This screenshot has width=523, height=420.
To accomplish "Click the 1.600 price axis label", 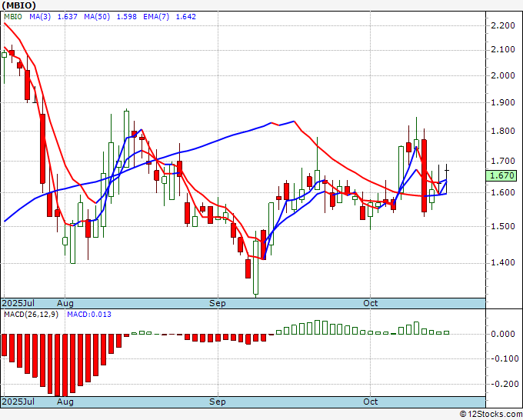I will point(503,192).
